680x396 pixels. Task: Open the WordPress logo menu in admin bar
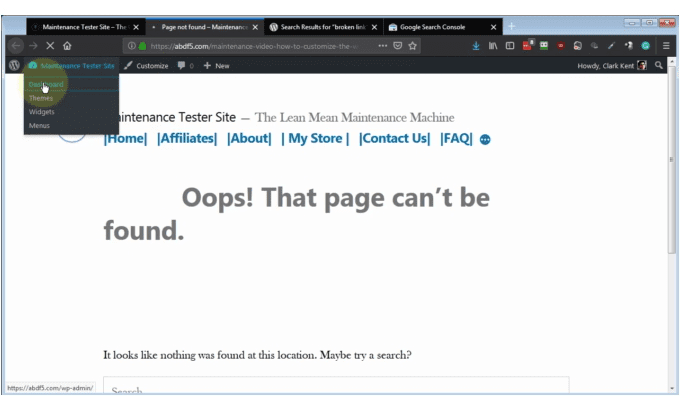tap(14, 65)
